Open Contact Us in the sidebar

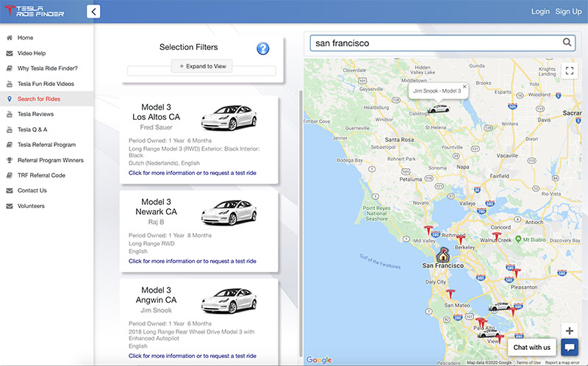coord(32,190)
